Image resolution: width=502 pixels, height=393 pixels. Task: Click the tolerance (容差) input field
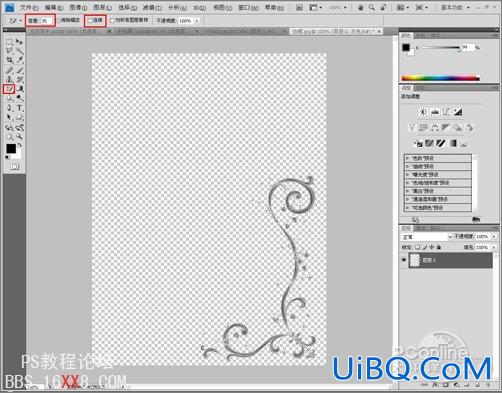(47, 21)
